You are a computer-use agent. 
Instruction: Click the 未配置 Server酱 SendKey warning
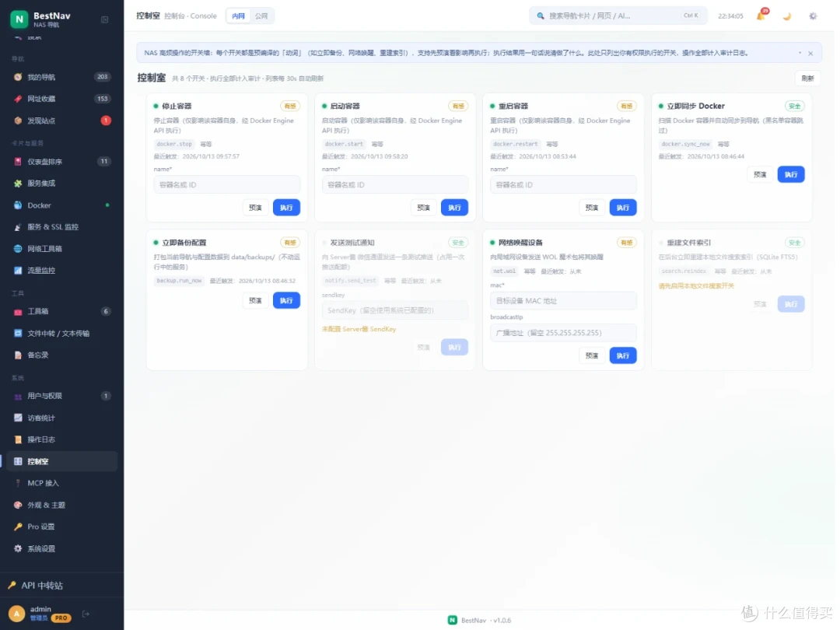[359, 329]
